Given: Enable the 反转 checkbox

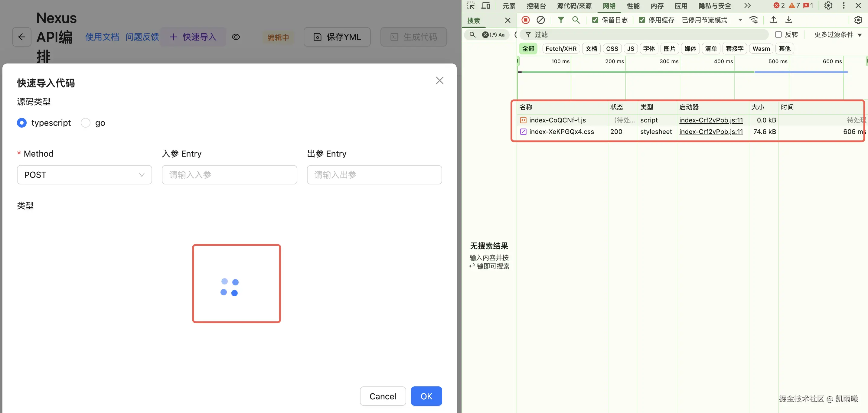Looking at the screenshot, I should pyautogui.click(x=778, y=34).
